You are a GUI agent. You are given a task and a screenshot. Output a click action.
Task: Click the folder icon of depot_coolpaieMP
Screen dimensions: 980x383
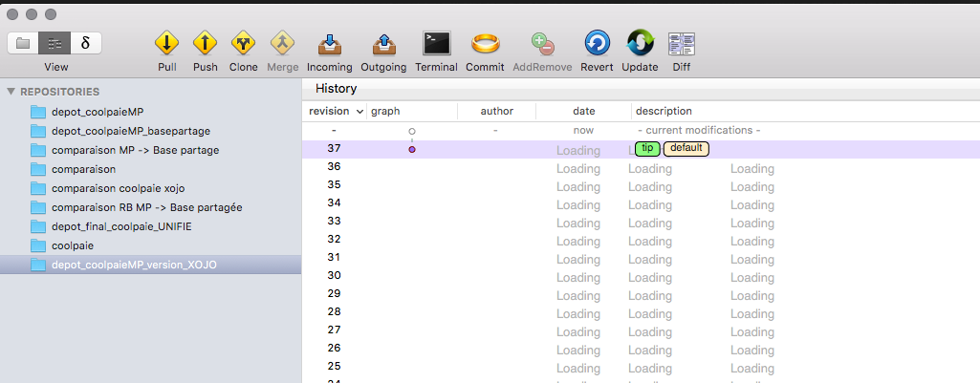[x=39, y=113]
